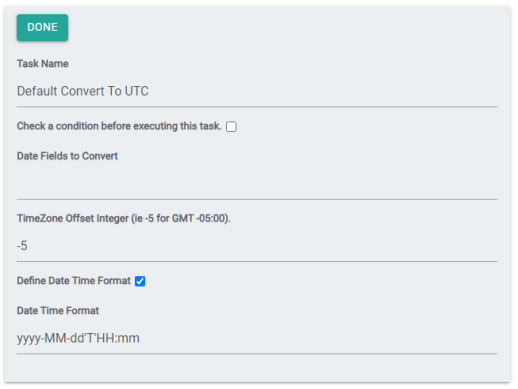This screenshot has width=518, height=389.
Task: Enable the condition check checkbox
Action: (x=231, y=127)
